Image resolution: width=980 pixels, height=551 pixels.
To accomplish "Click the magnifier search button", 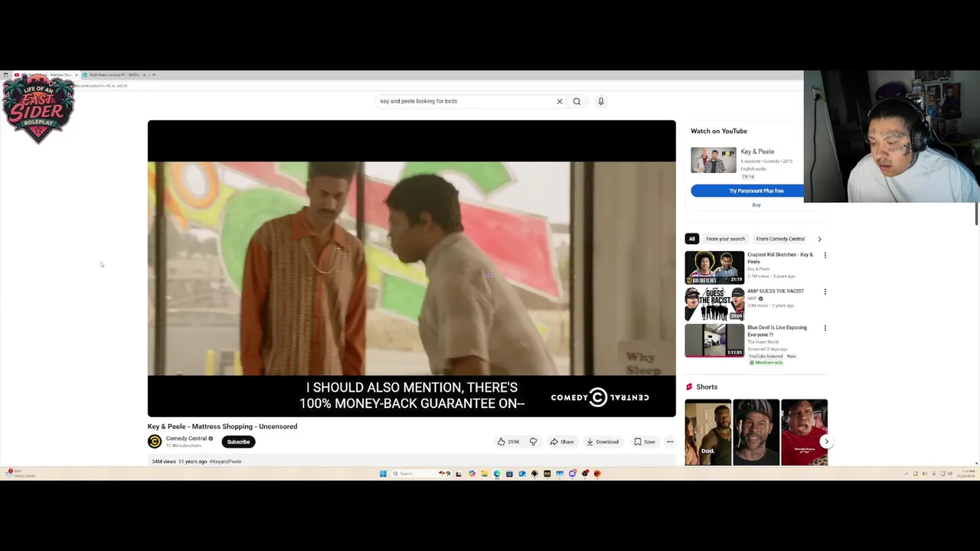I will coord(577,101).
